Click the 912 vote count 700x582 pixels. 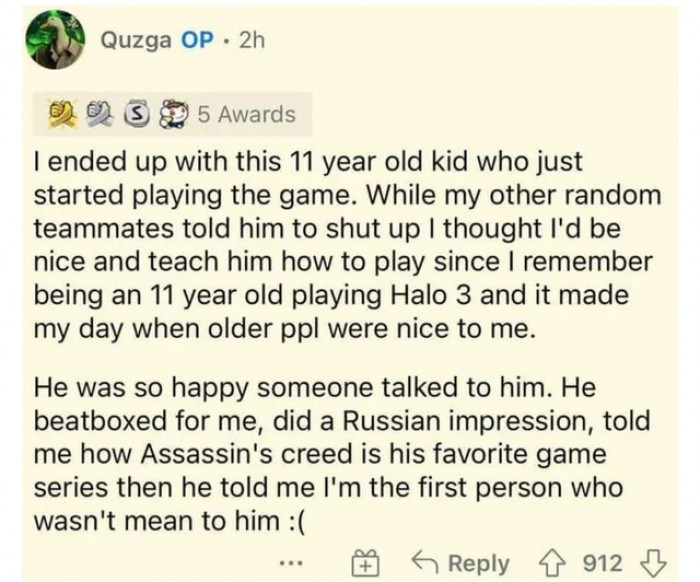pyautogui.click(x=610, y=563)
